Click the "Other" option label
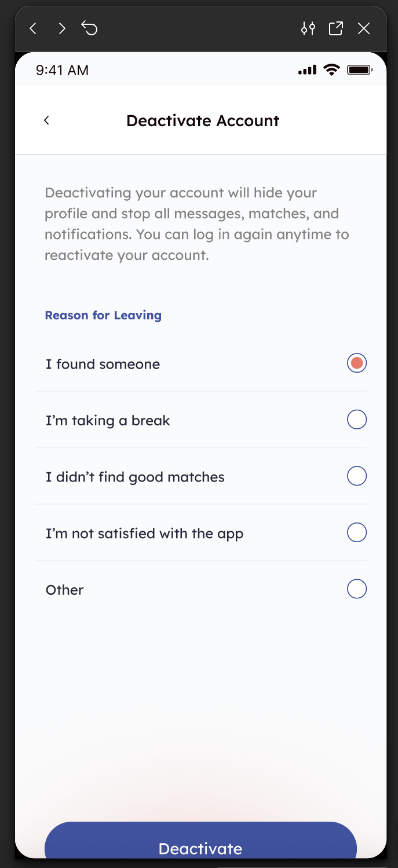The width and height of the screenshot is (398, 868). [x=65, y=590]
